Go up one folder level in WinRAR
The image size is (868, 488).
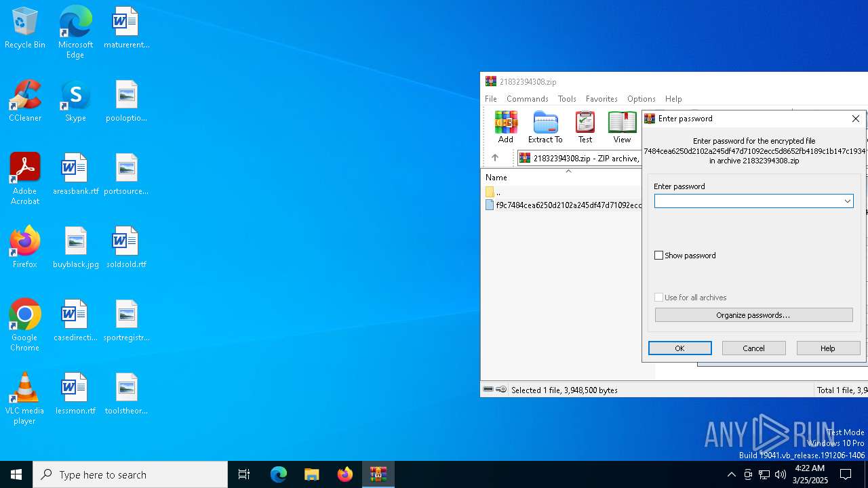click(x=495, y=158)
